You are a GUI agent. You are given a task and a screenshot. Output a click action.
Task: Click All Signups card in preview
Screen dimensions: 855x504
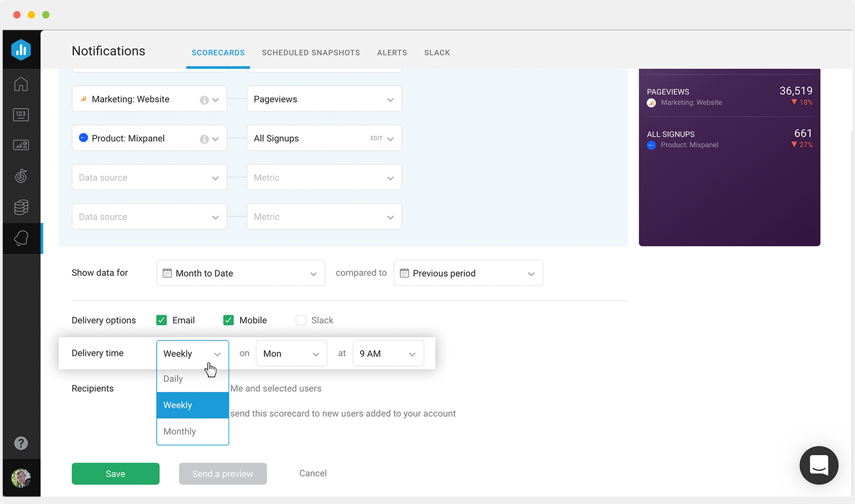click(x=729, y=139)
